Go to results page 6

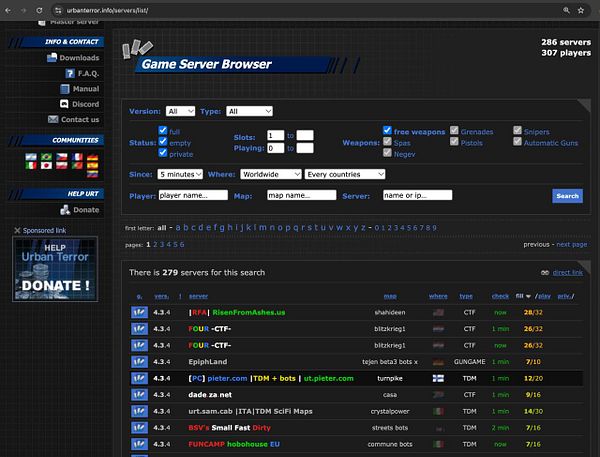point(182,245)
